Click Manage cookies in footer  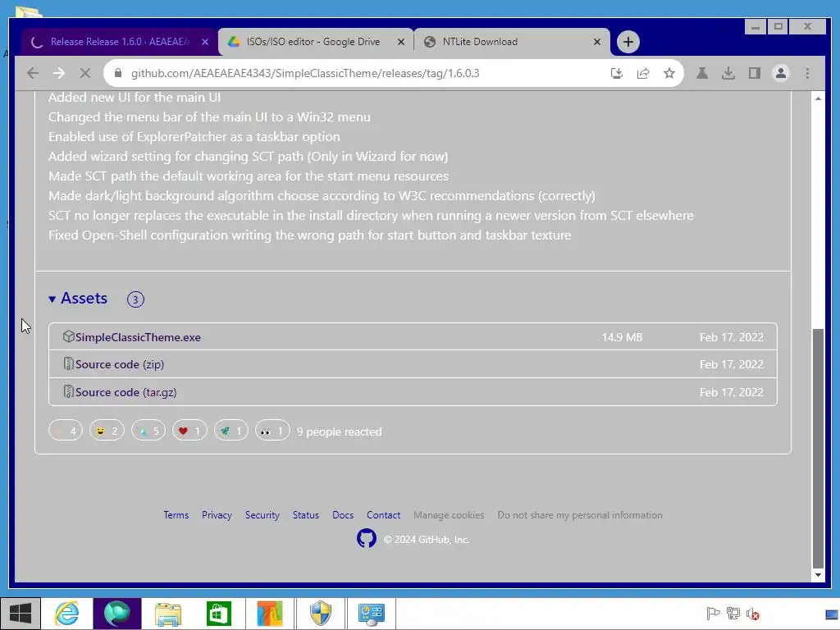[449, 515]
